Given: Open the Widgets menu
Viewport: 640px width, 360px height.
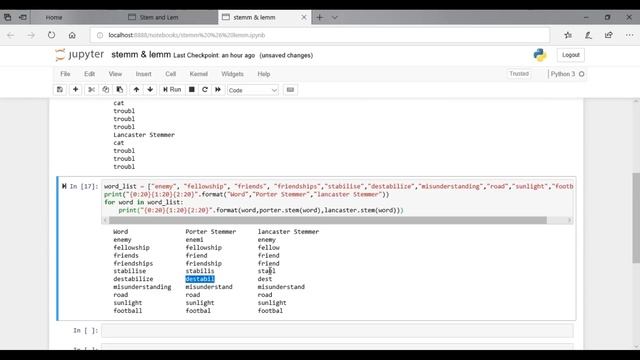Looking at the screenshot, I should [232, 74].
